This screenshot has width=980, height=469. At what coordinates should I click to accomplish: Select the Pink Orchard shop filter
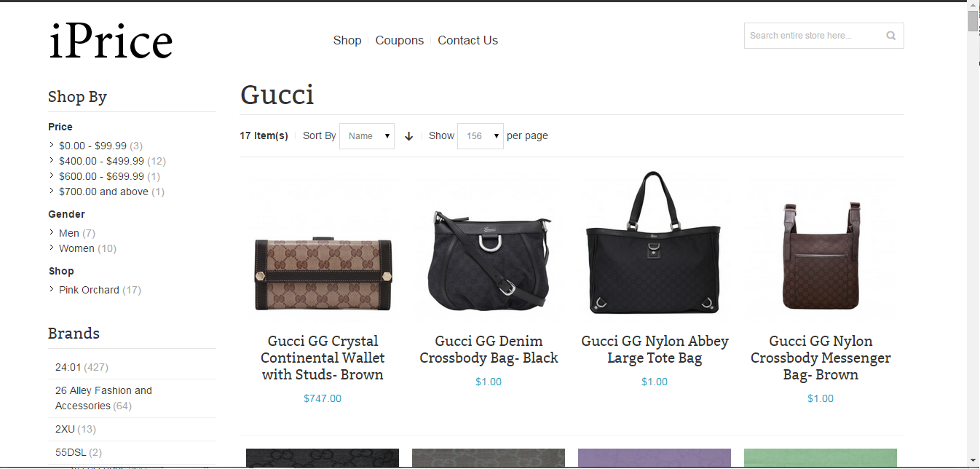tap(89, 290)
